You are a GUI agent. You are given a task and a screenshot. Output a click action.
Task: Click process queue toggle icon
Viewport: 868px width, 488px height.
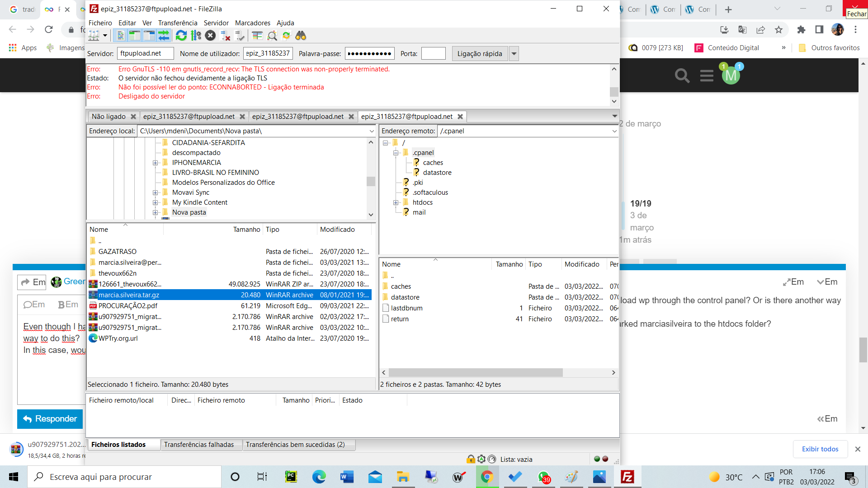[x=196, y=35]
